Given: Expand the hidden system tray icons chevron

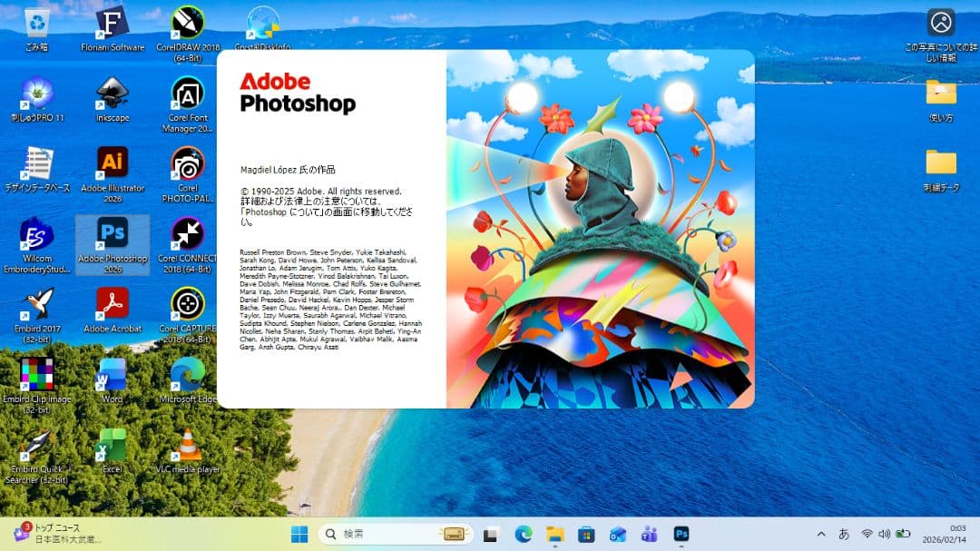Looking at the screenshot, I should (x=821, y=534).
